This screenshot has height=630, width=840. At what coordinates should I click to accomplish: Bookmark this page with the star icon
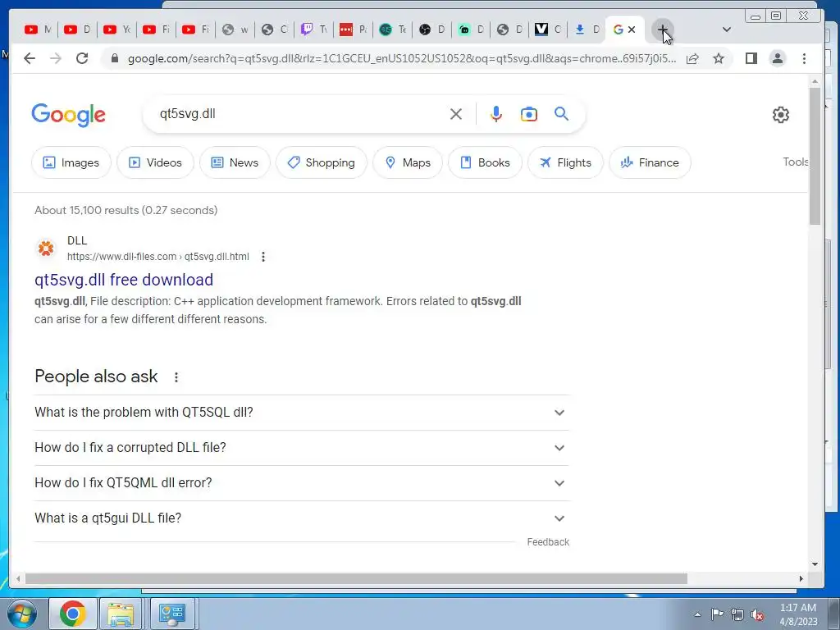(719, 58)
